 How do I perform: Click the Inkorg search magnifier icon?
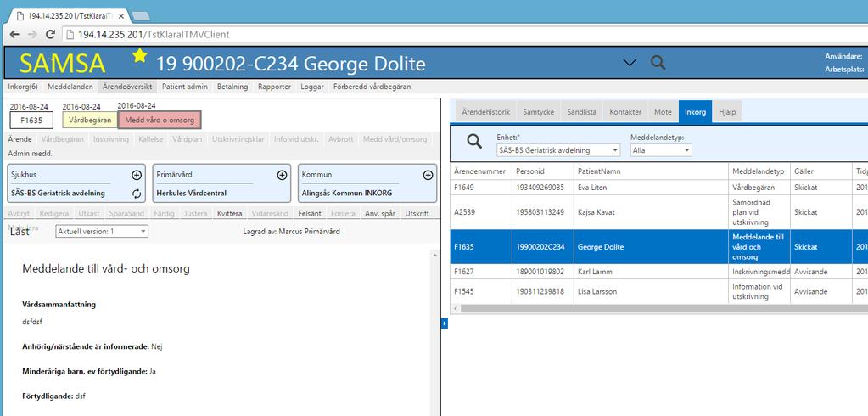pos(474,142)
